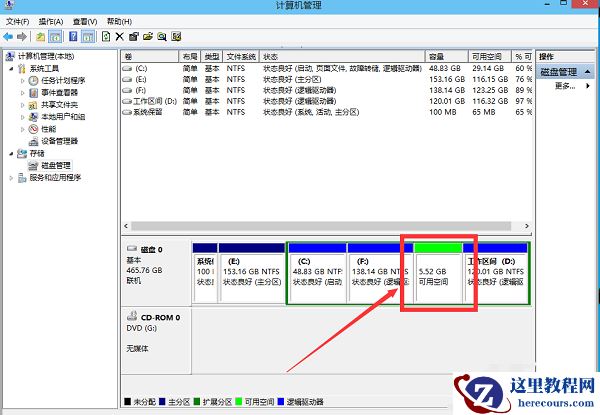Sort by the 可用空间 column header
Image resolution: width=600 pixels, height=415 pixels.
pyautogui.click(x=490, y=57)
